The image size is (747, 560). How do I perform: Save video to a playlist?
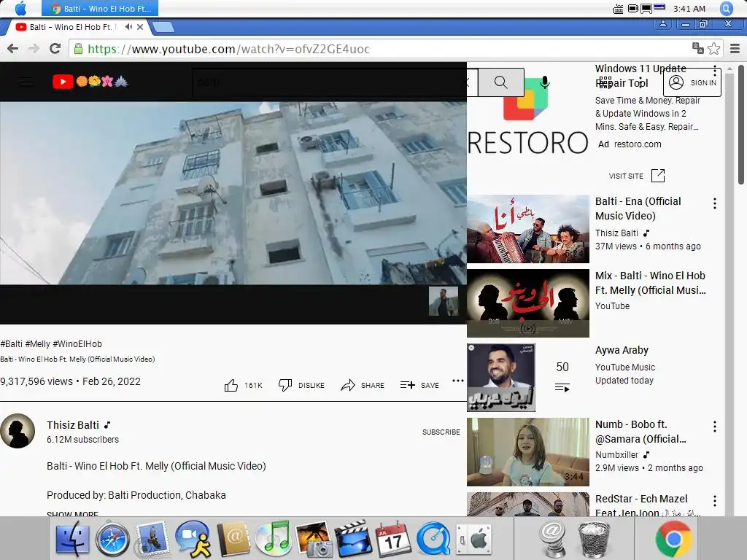click(x=419, y=385)
